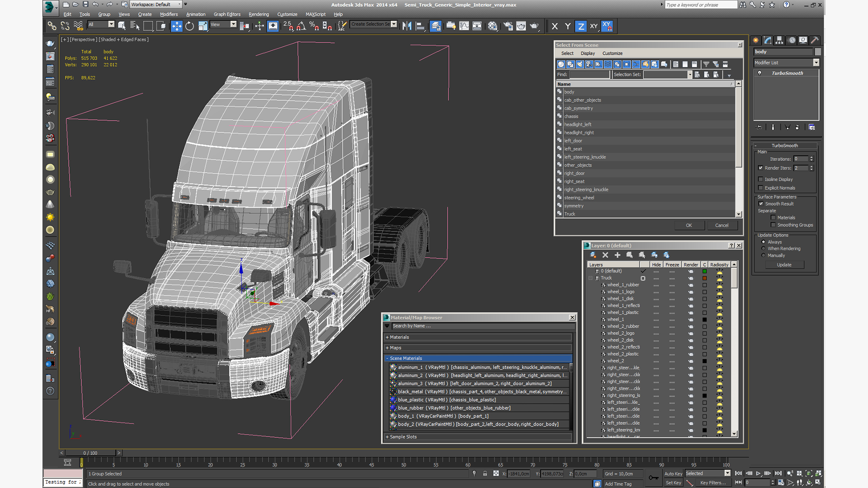The image size is (868, 488).
Task: Click OK in Select From Scene dialog
Action: pos(689,225)
